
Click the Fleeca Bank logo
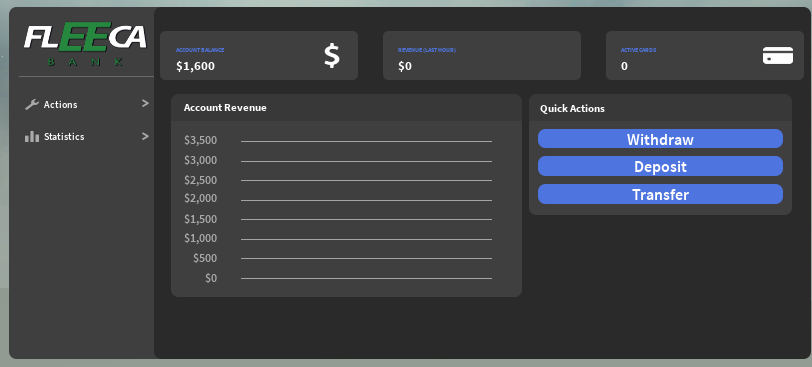pyautogui.click(x=85, y=43)
